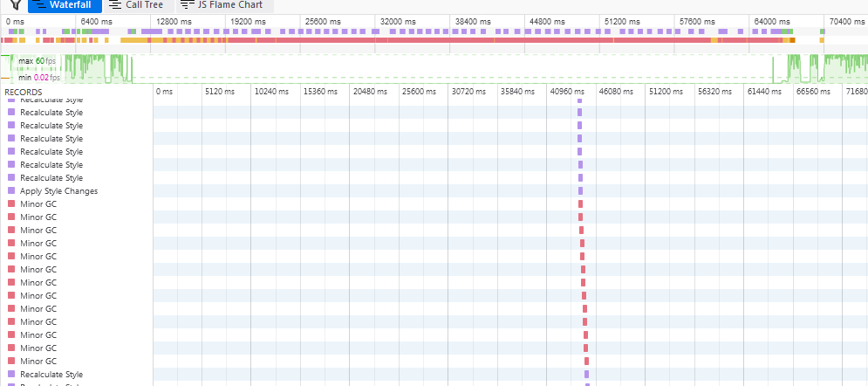Click the 64000 ms tick in overview ruler

771,21
